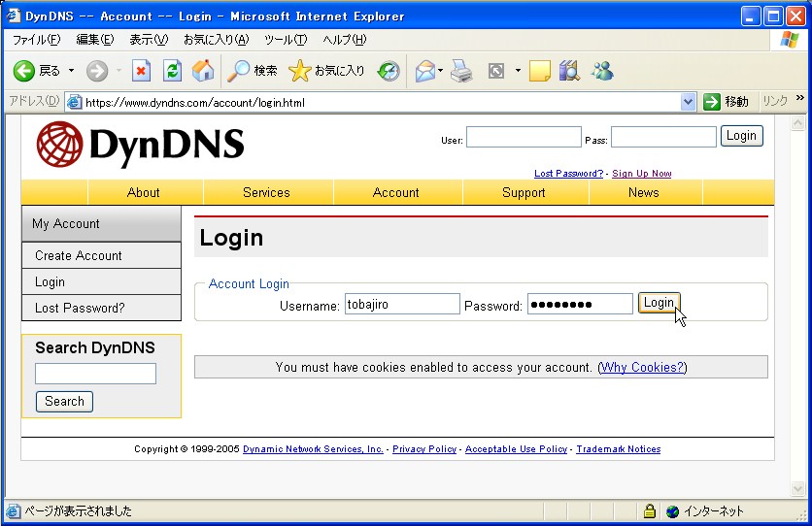
Task: Click scrollbar up arrow on page
Action: 798,123
